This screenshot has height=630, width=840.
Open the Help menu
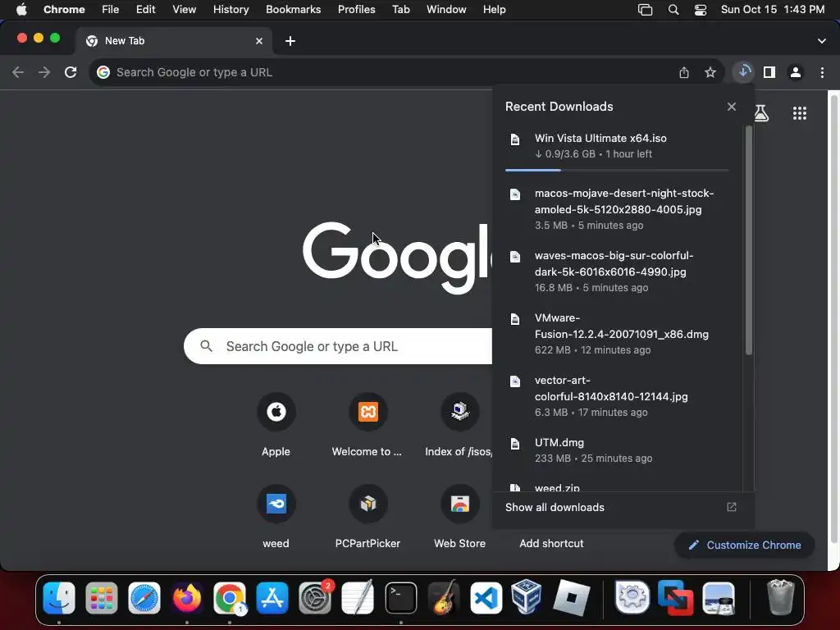click(x=494, y=10)
